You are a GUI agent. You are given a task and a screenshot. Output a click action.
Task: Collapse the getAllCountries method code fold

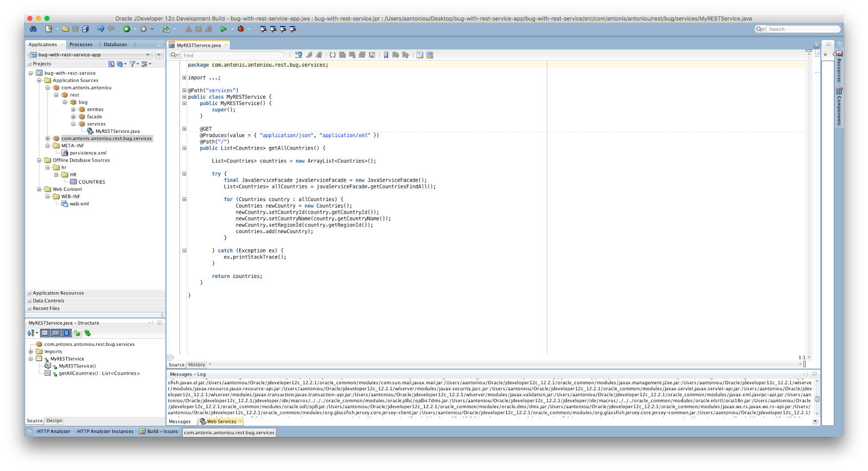[184, 148]
